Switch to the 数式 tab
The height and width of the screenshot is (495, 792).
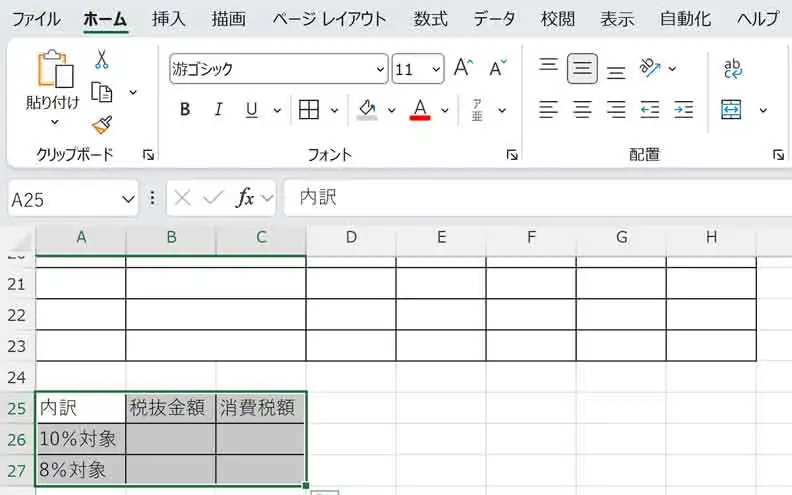coord(430,19)
